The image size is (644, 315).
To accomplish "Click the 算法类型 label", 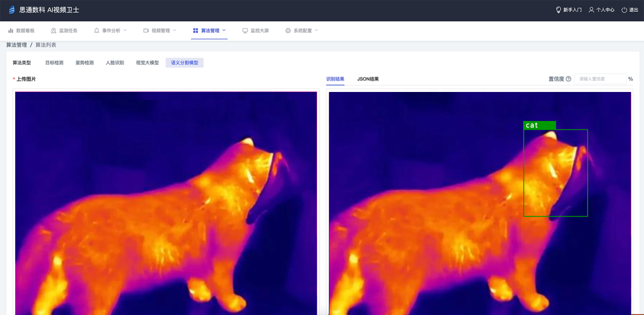I will [22, 63].
